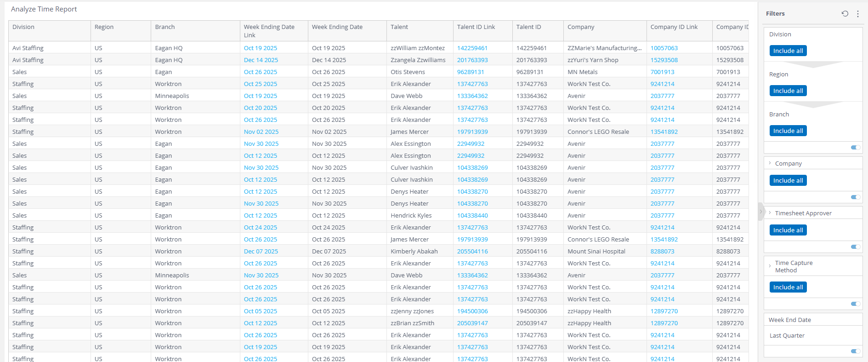Open talent ID link 205504116
868x362 pixels.
(472, 251)
